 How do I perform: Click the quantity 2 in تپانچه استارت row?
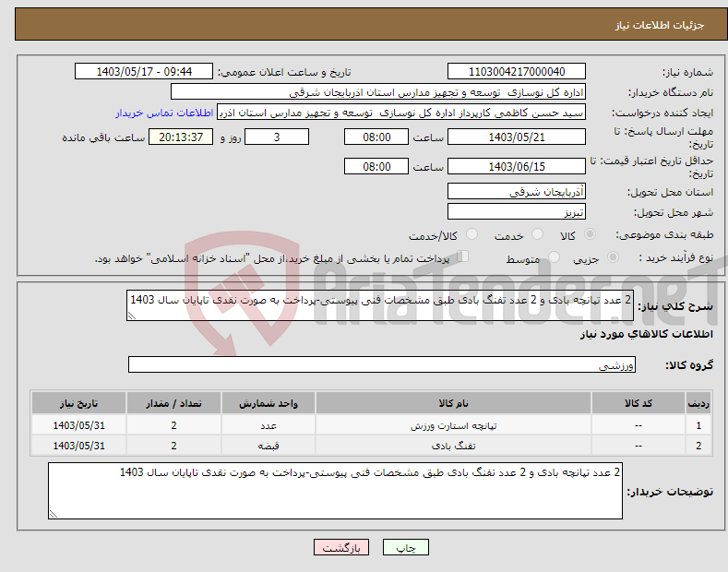click(x=173, y=425)
